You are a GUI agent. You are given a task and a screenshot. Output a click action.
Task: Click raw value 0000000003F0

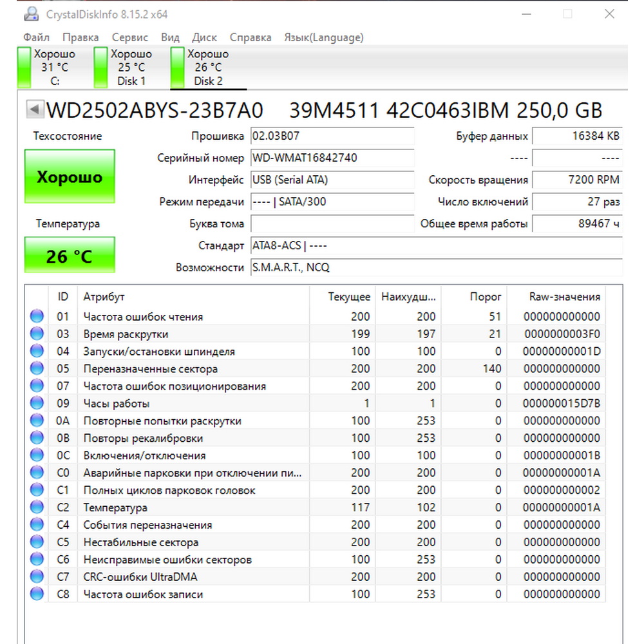pyautogui.click(x=562, y=334)
